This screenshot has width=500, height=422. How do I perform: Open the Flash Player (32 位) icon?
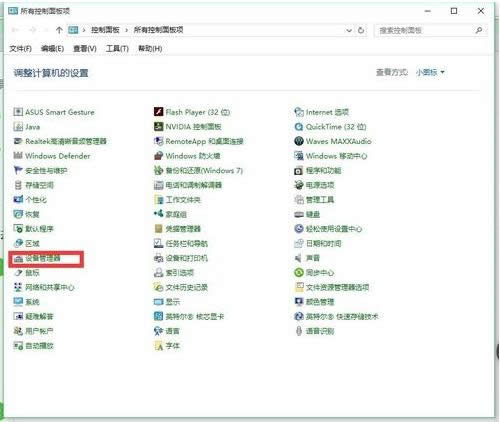pyautogui.click(x=158, y=112)
